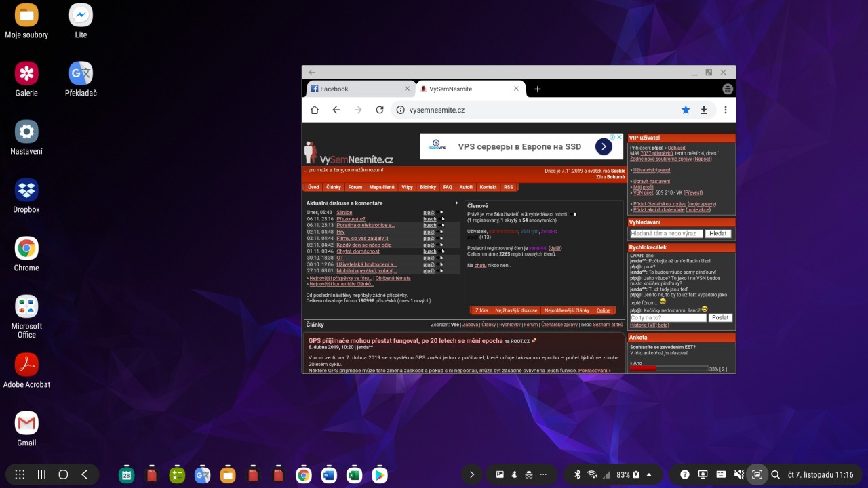Open the taskbar search magnifier

point(776,474)
